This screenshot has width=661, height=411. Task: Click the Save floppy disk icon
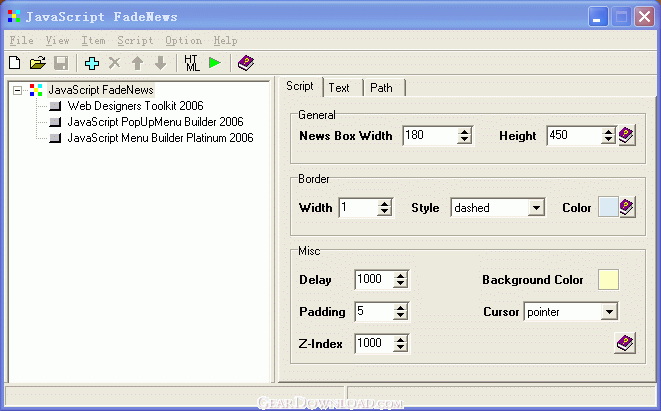coord(61,63)
